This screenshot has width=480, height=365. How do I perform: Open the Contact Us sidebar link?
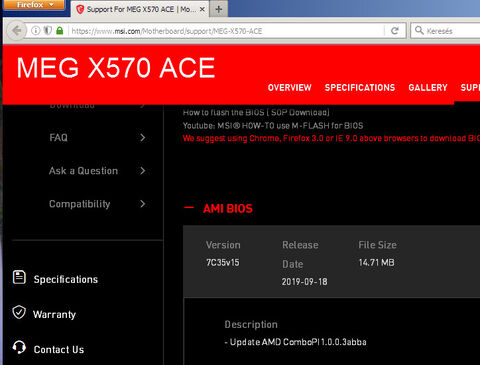[x=59, y=349]
